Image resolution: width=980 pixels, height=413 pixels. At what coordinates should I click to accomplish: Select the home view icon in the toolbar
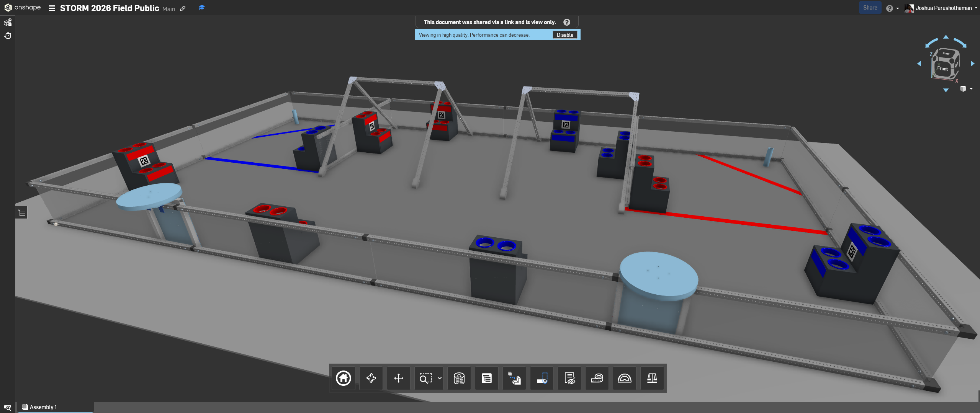point(343,378)
